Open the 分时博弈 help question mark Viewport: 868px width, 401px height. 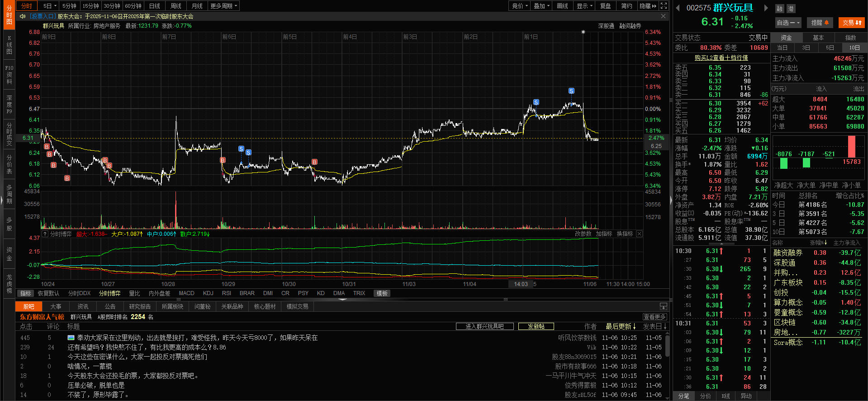coord(45,234)
